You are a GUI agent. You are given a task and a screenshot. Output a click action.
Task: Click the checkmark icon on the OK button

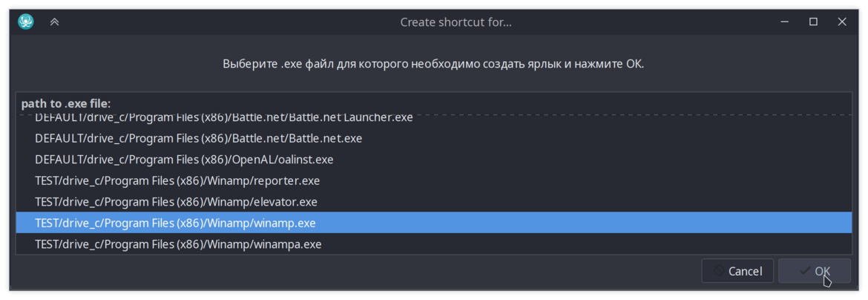pos(805,271)
